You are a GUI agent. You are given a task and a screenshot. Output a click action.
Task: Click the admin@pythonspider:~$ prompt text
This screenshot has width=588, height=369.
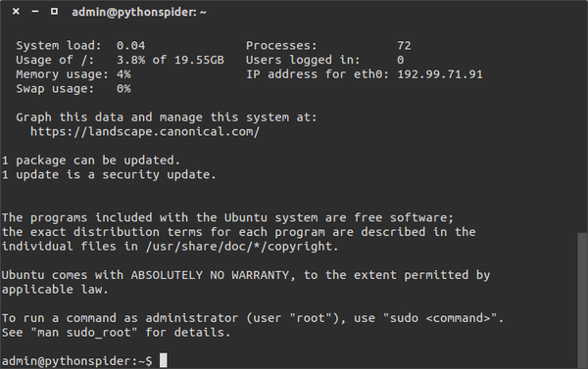pyautogui.click(x=76, y=361)
